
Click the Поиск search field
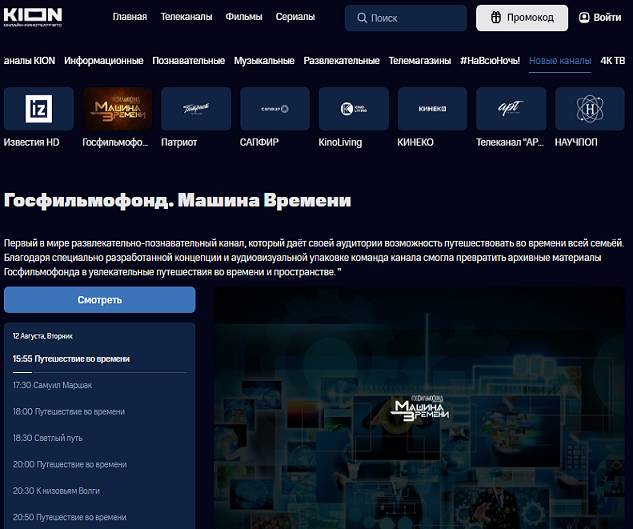pos(406,18)
